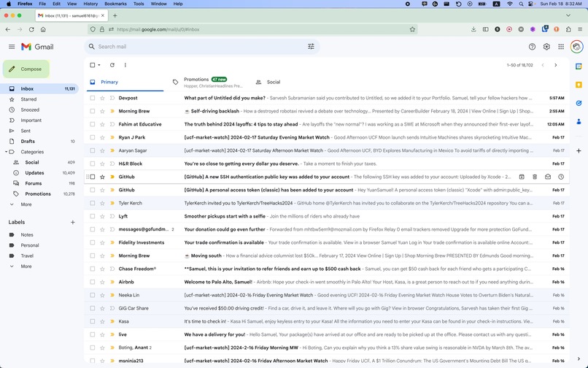Image resolution: width=588 pixels, height=368 pixels.
Task: Open the Starred folder
Action: coord(28,99)
